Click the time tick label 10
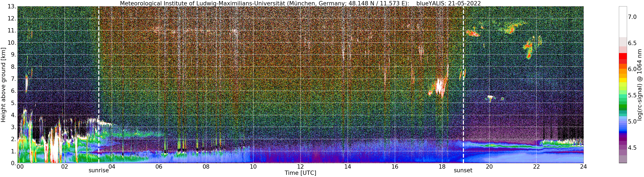The height and width of the screenshot is (177, 644). point(253,167)
